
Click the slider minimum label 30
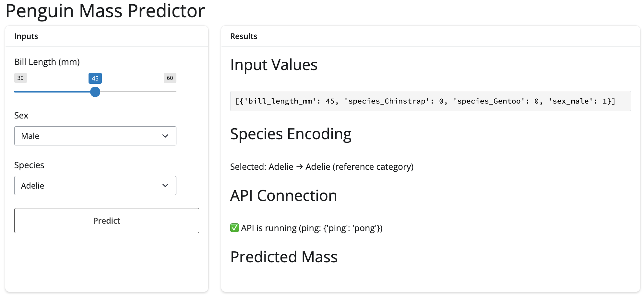(20, 78)
